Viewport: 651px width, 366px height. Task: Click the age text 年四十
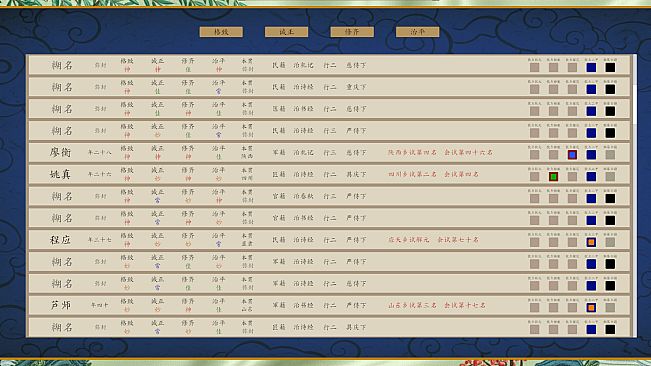point(100,306)
